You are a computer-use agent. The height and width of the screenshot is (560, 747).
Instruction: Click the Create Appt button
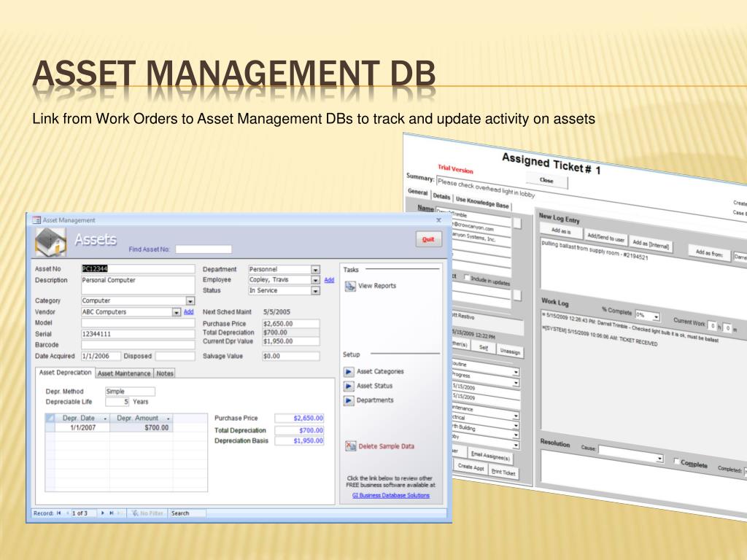click(471, 467)
